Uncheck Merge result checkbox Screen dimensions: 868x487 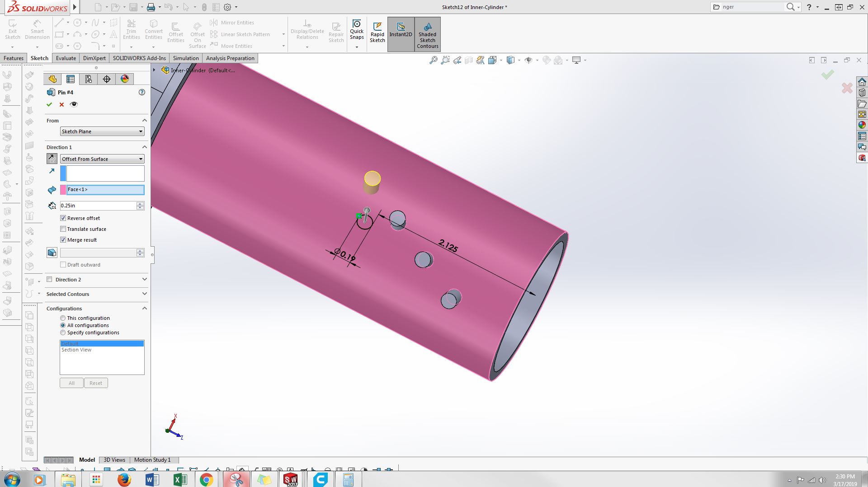pos(63,240)
